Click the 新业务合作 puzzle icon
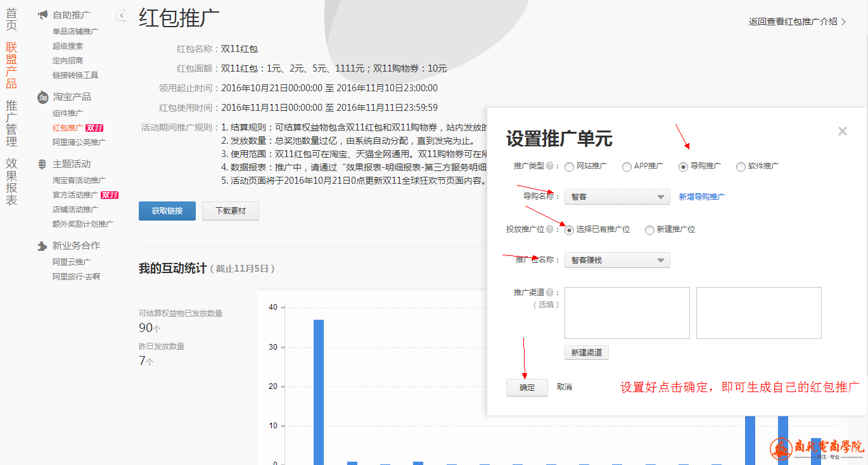 [42, 246]
